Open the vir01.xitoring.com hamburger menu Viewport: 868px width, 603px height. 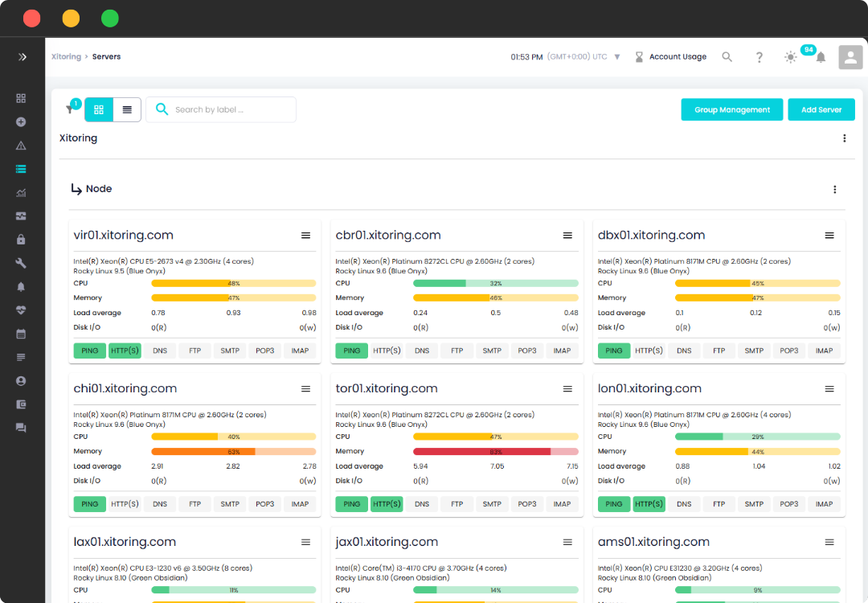[x=305, y=236]
